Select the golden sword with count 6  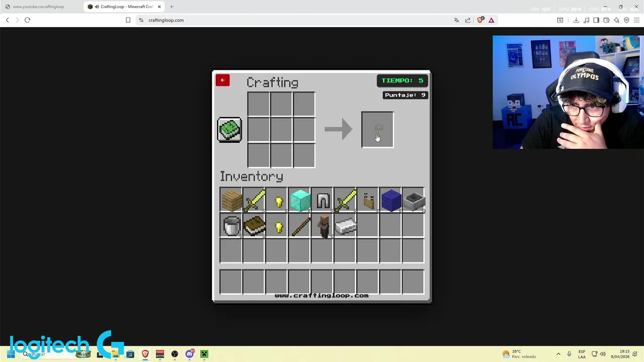point(255,201)
